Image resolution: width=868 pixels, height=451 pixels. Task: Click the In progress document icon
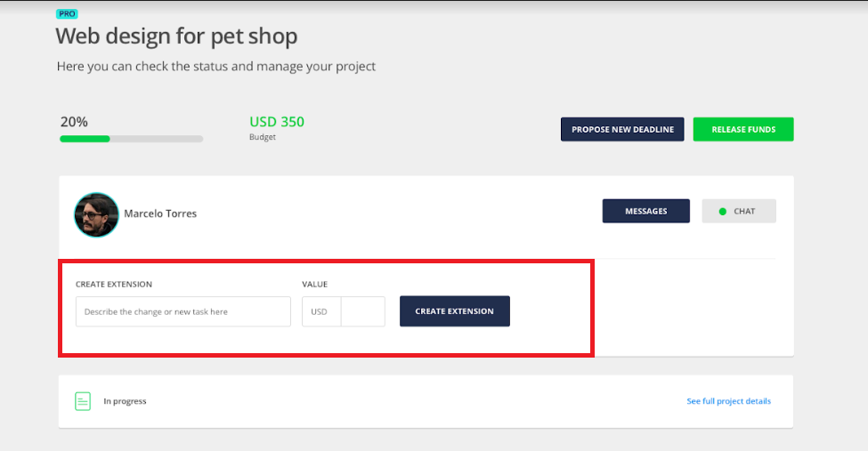click(x=83, y=401)
